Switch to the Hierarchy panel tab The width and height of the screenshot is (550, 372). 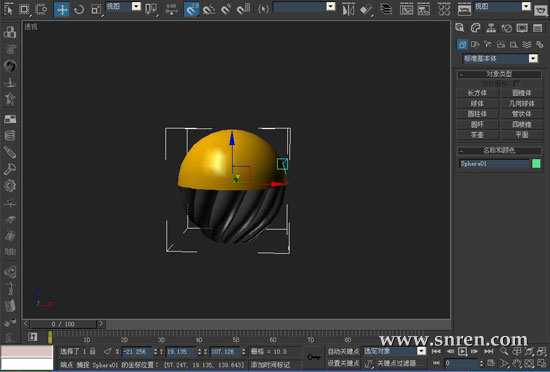491,28
